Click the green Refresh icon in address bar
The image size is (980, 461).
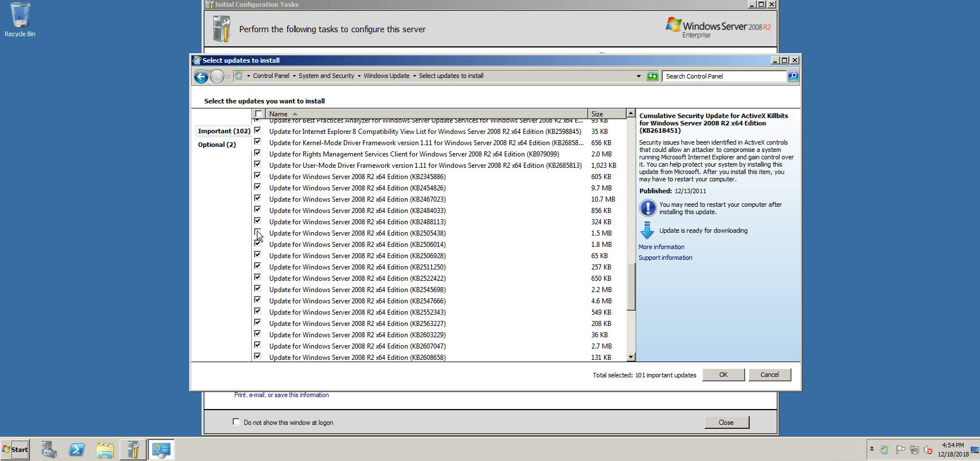click(x=653, y=76)
